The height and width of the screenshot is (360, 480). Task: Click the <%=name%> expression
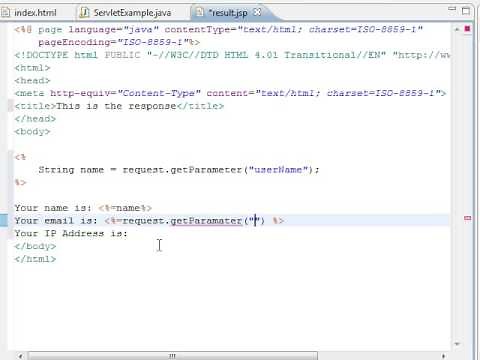(125, 208)
